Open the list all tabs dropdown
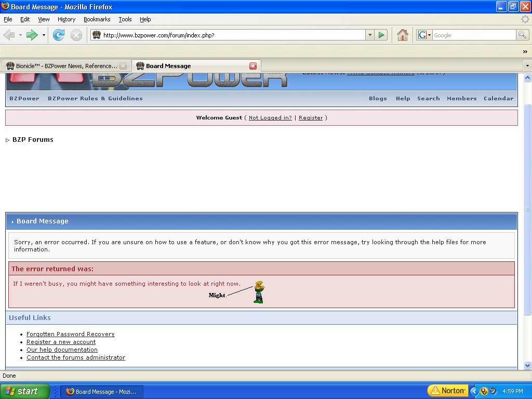The width and height of the screenshot is (532, 399). coord(527,65)
